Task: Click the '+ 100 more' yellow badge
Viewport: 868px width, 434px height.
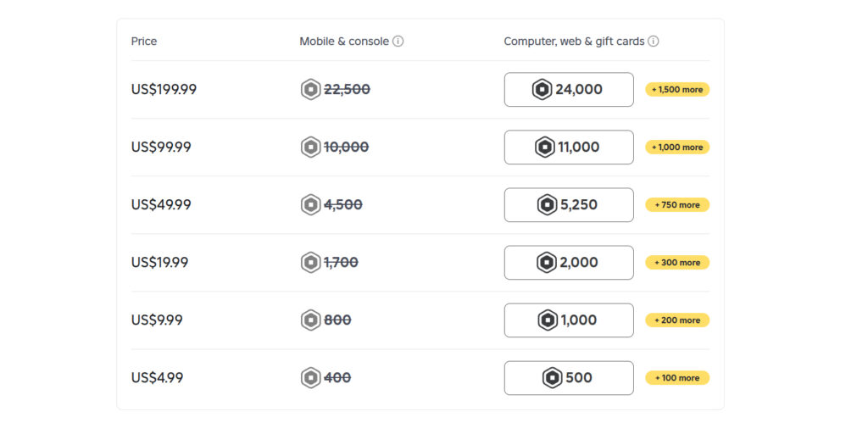Action: point(677,377)
